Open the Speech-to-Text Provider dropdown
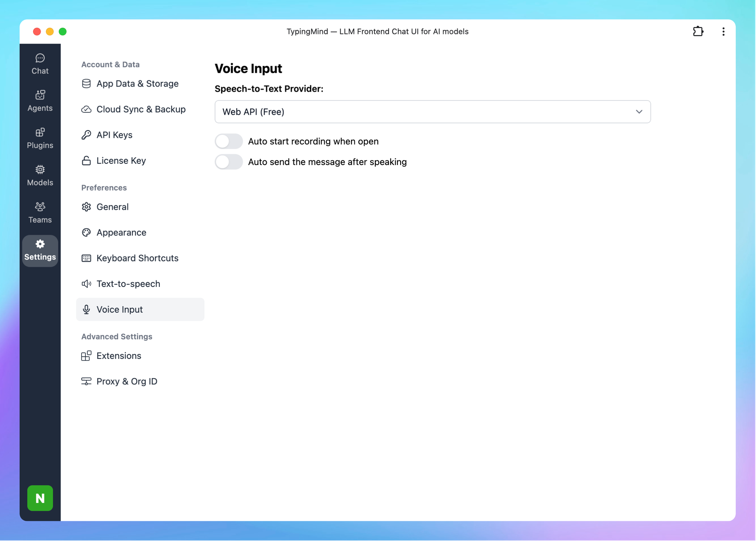This screenshot has width=756, height=541. click(432, 112)
